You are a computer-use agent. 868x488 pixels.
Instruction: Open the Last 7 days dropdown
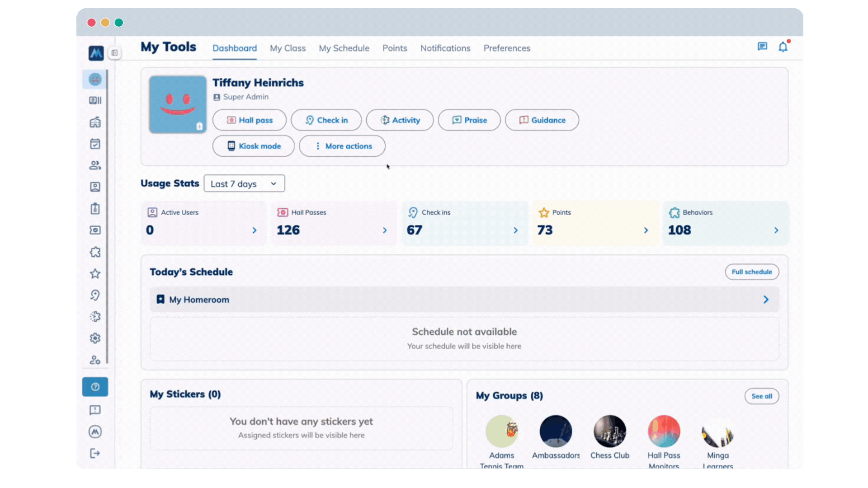[x=244, y=183]
